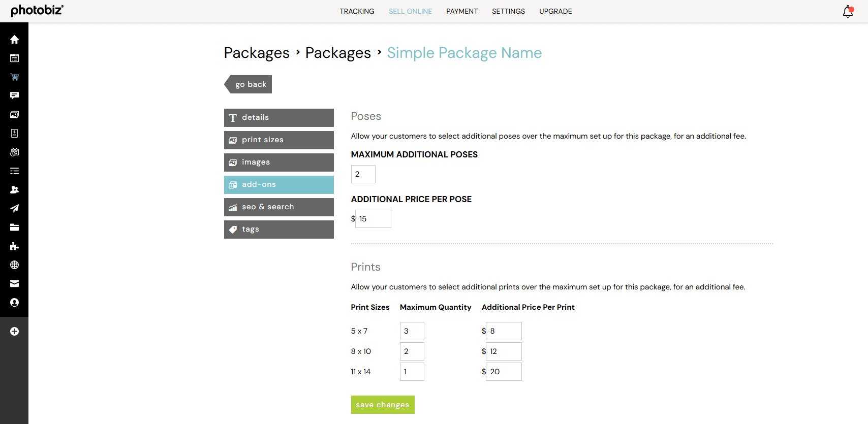Screen dimensions: 868x424
Task: Open the paper plane marketing icon
Action: (14, 209)
